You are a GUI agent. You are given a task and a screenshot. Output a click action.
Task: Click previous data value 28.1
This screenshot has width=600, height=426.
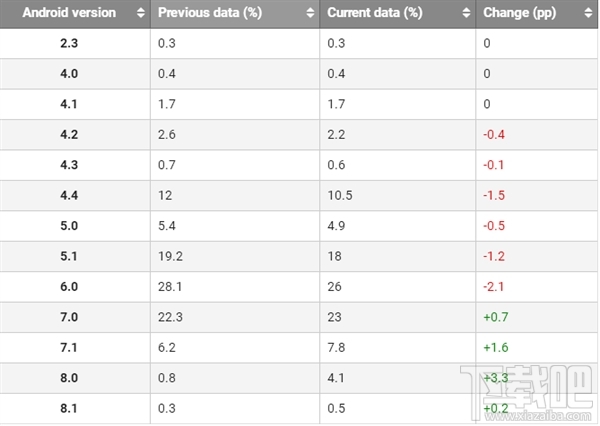171,289
